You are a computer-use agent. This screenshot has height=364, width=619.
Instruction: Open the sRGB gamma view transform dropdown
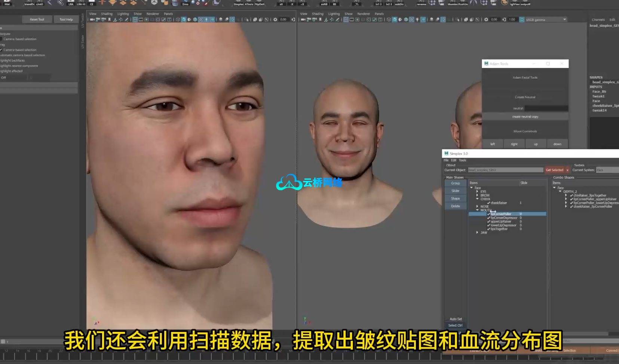[564, 19]
